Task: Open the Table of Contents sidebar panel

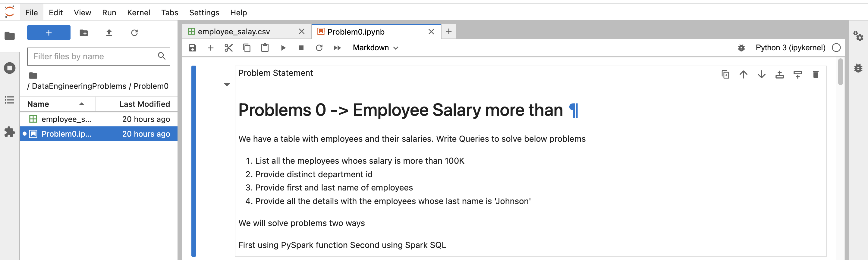Action: 9,100
